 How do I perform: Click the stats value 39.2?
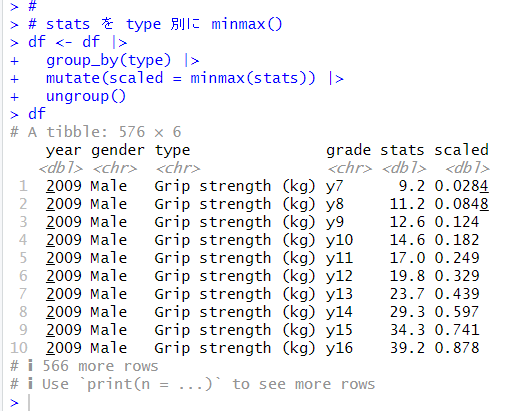(408, 348)
